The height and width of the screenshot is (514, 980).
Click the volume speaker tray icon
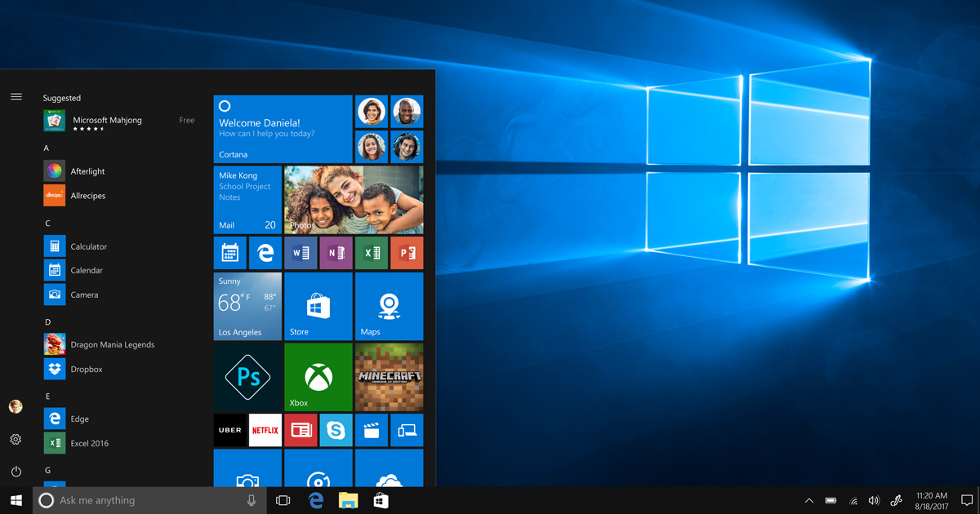click(x=874, y=500)
